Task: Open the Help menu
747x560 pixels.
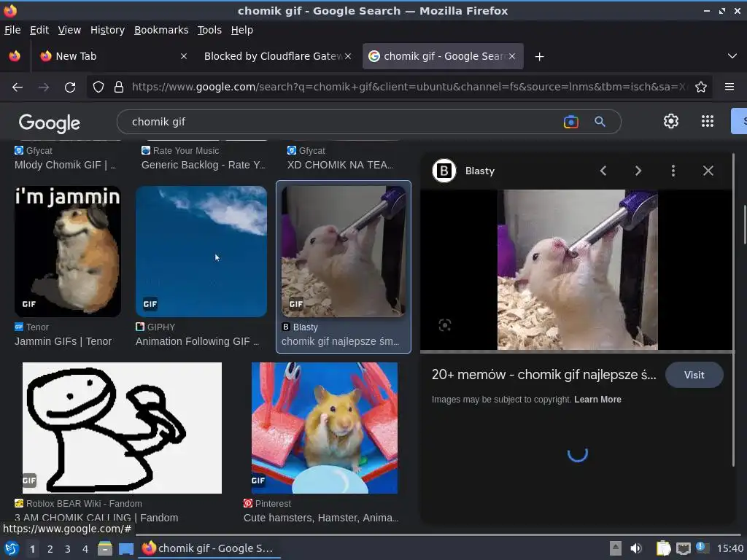Action: point(242,30)
